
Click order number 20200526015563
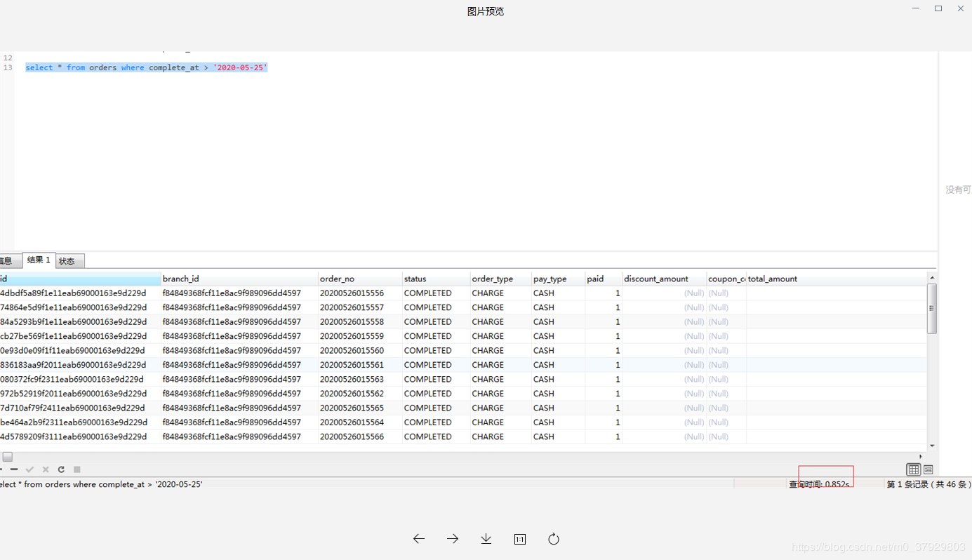pyautogui.click(x=352, y=380)
